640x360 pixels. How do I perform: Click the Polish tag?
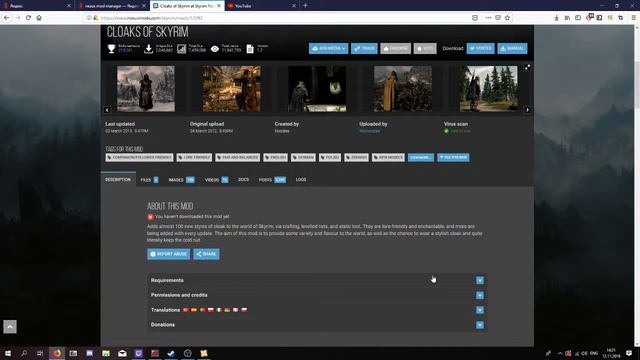tap(330, 158)
